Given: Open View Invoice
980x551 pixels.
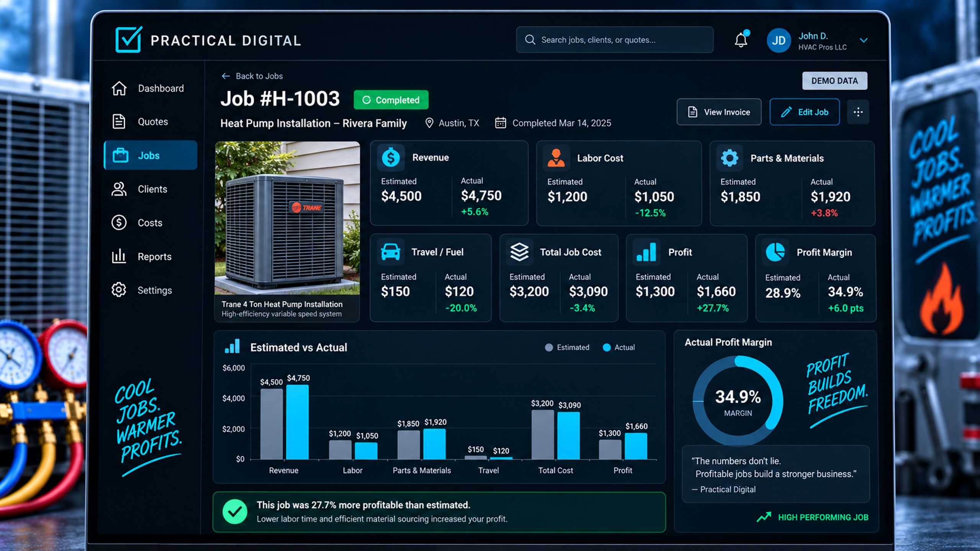Looking at the screenshot, I should 719,112.
